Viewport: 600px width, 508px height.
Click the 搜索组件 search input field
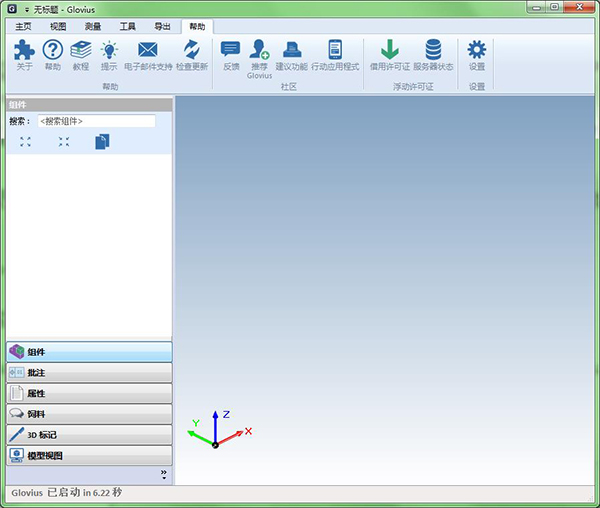pyautogui.click(x=96, y=121)
